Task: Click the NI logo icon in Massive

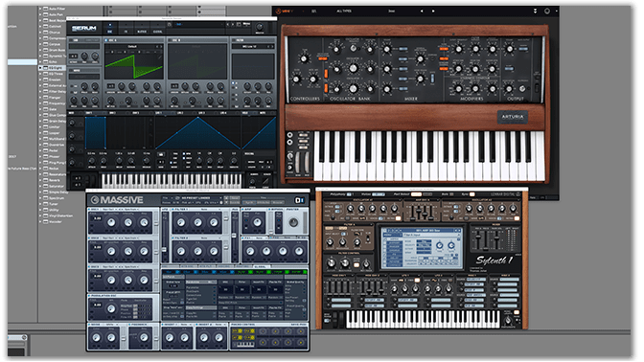Action: click(x=299, y=200)
